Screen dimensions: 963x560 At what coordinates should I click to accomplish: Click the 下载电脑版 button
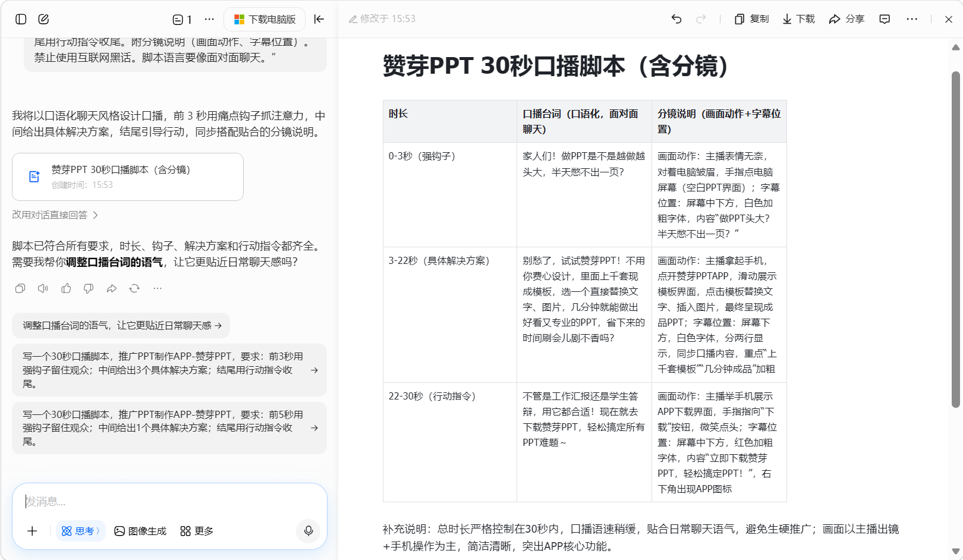(x=265, y=20)
